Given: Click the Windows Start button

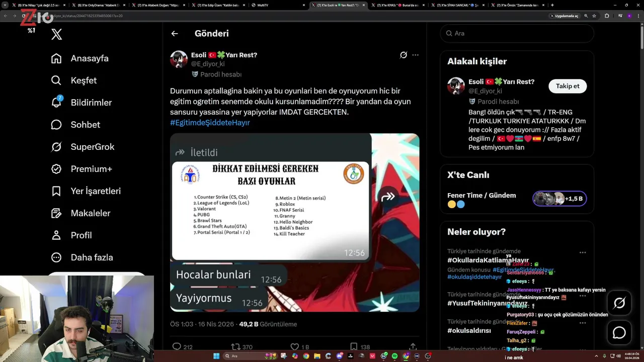Looking at the screenshot, I should 216,356.
